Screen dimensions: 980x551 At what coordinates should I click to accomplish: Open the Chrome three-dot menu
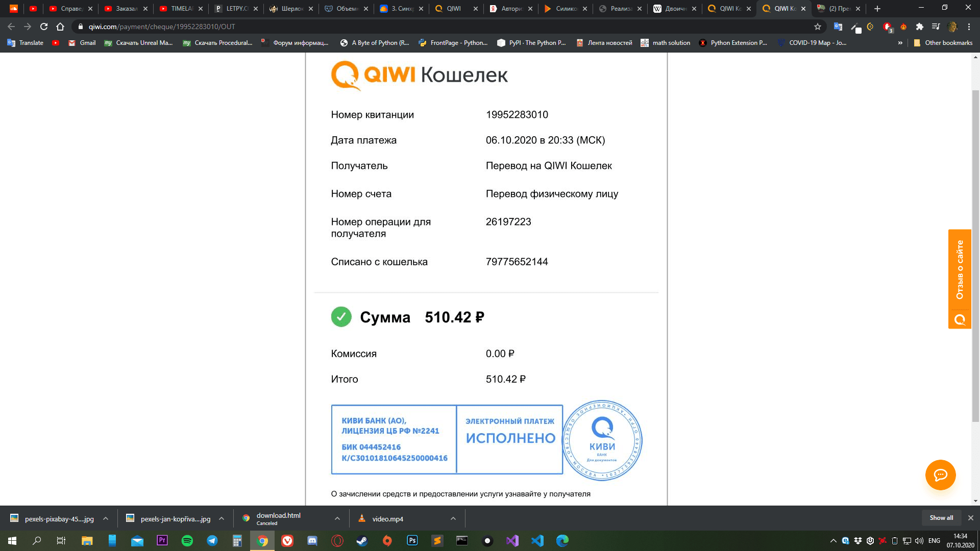tap(969, 27)
